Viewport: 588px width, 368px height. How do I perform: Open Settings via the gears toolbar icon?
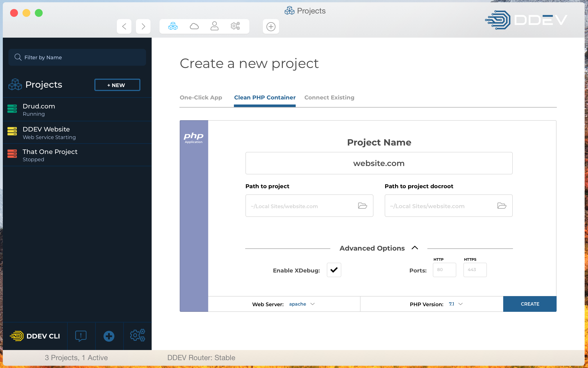click(x=235, y=26)
